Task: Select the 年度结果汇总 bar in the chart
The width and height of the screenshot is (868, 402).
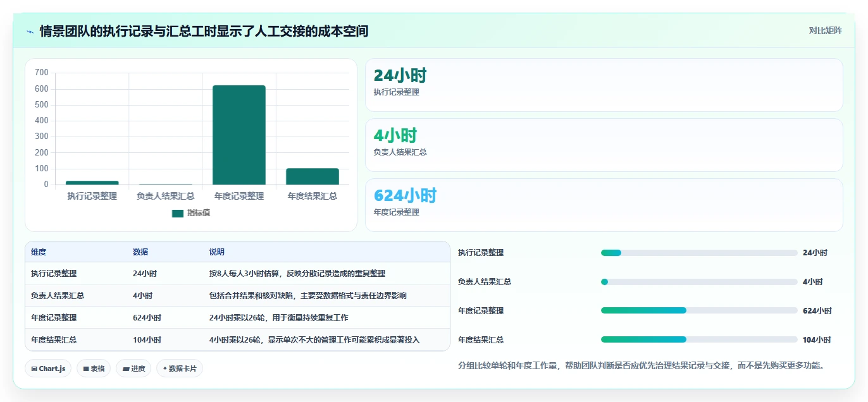Action: 313,176
